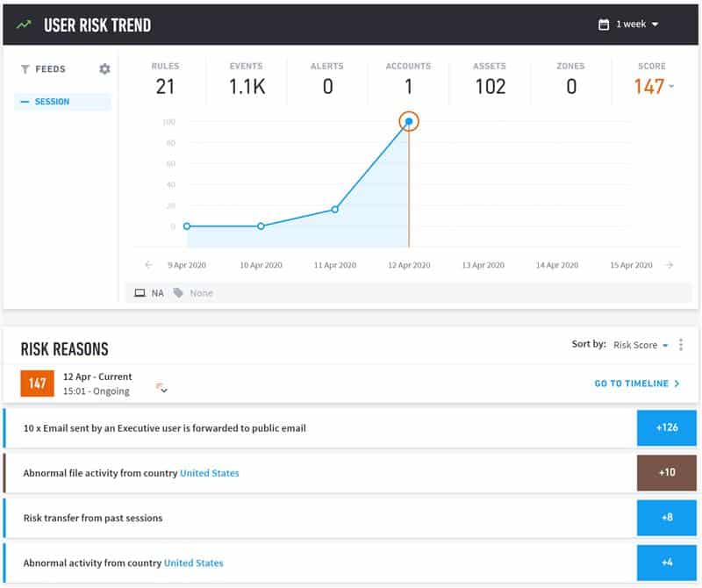Click the GO TO TIMELINE link
This screenshot has height=588, width=702.
(632, 384)
